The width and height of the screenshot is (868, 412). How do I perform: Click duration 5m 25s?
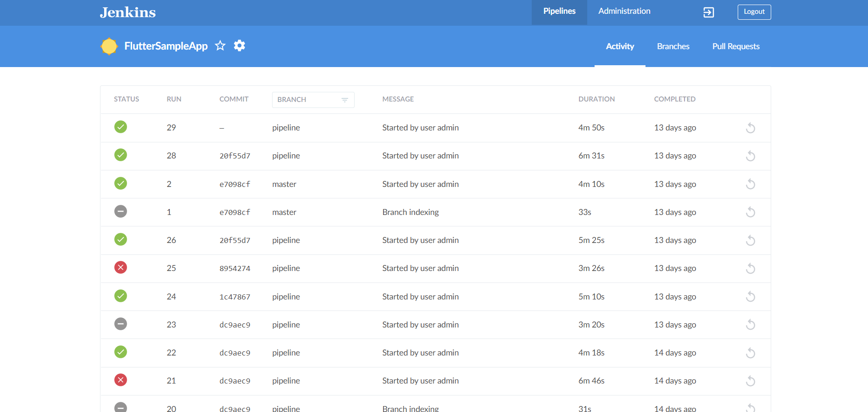coord(591,240)
